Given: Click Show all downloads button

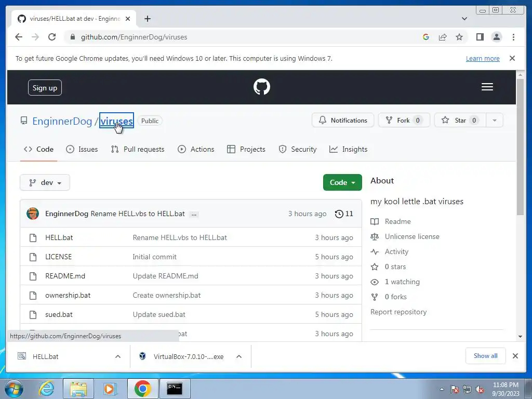Looking at the screenshot, I should tap(486, 356).
